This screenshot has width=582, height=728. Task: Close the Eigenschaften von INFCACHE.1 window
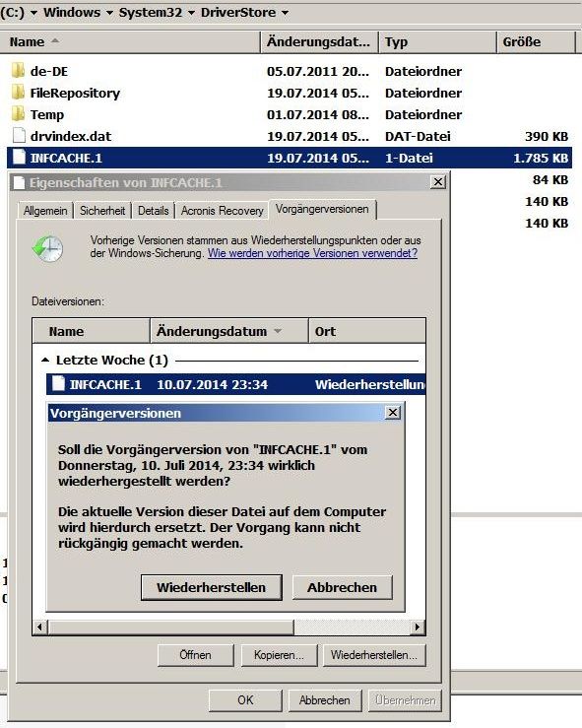(438, 182)
